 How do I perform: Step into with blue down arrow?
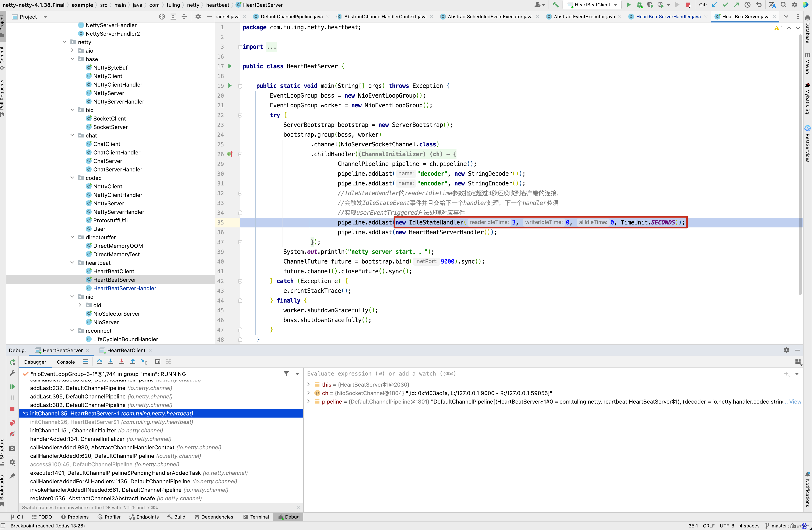click(111, 361)
